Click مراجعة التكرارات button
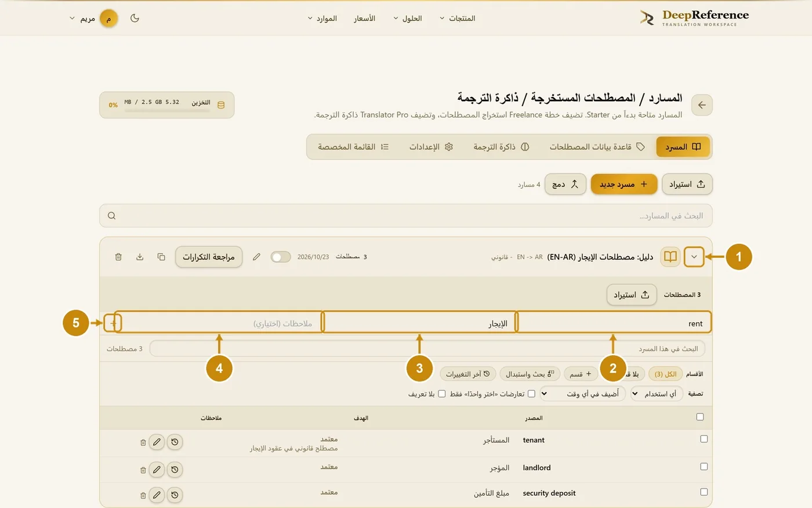Screen dimensions: 812x508 coord(209,257)
